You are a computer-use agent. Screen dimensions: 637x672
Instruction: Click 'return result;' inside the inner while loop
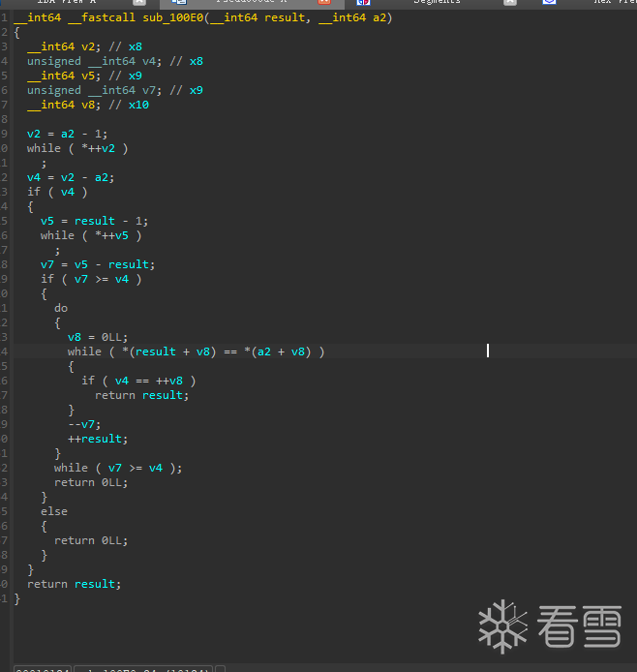point(141,395)
